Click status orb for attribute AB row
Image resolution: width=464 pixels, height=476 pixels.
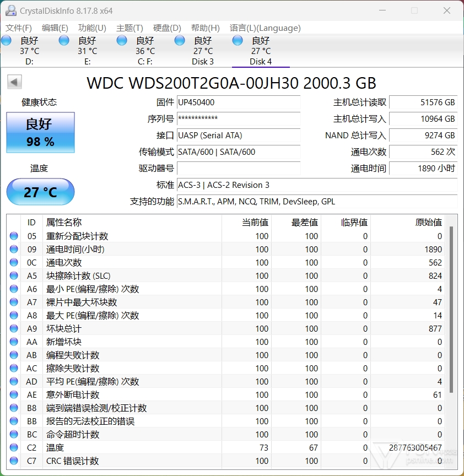coord(14,355)
